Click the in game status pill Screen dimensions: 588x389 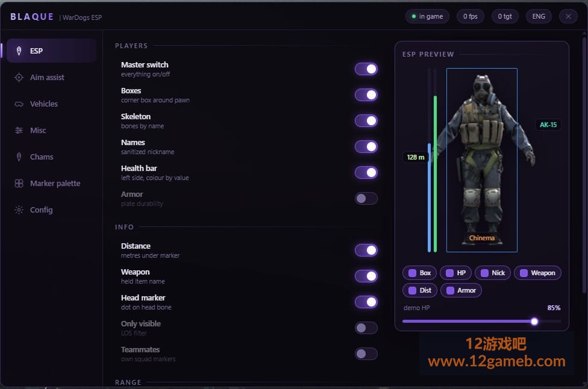pyautogui.click(x=427, y=16)
